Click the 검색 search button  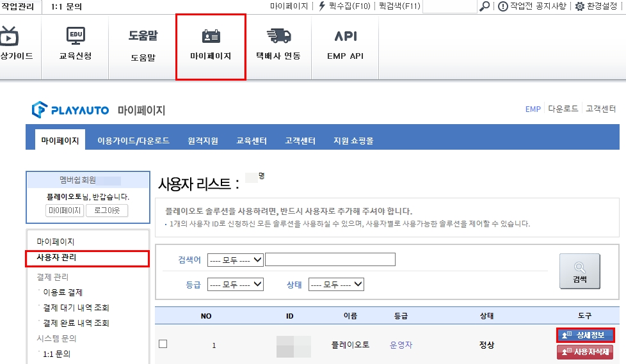pos(580,271)
